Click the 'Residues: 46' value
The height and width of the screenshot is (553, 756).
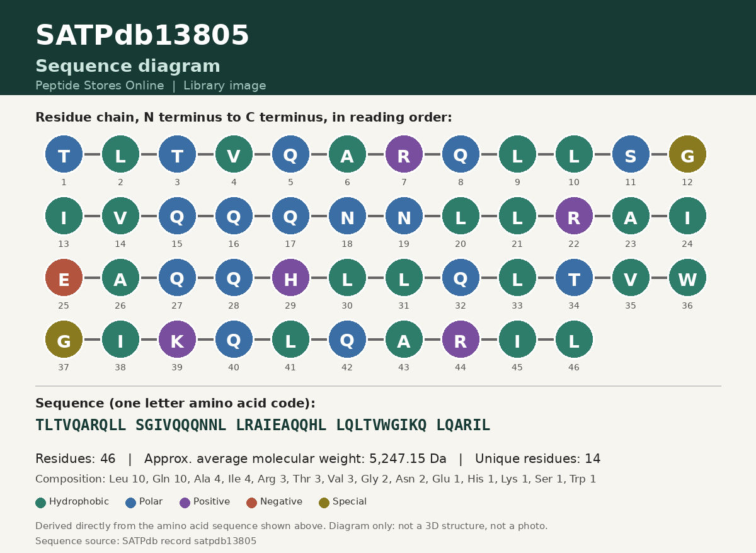(76, 459)
